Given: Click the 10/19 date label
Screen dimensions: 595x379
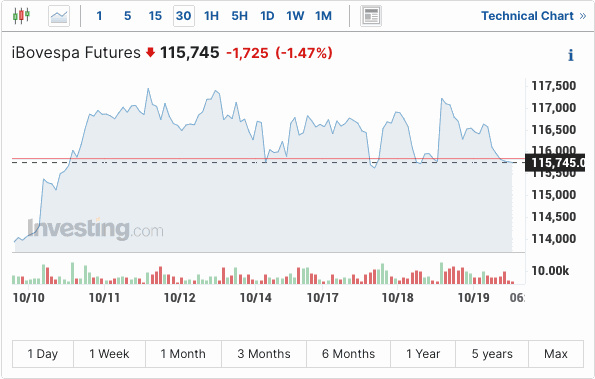Looking at the screenshot, I should point(473,298).
